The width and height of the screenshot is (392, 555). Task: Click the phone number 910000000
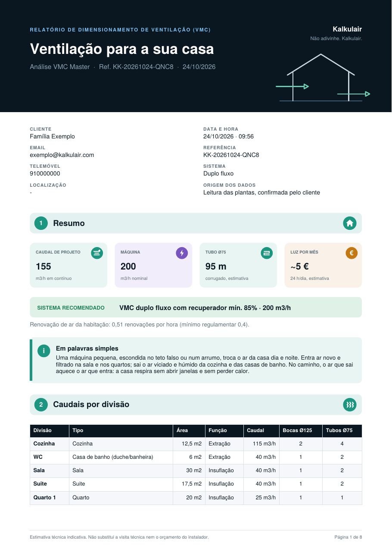[x=45, y=173]
